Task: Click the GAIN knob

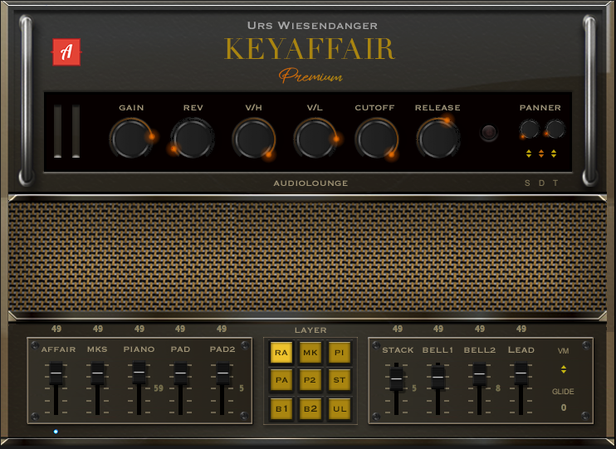Action: click(131, 138)
